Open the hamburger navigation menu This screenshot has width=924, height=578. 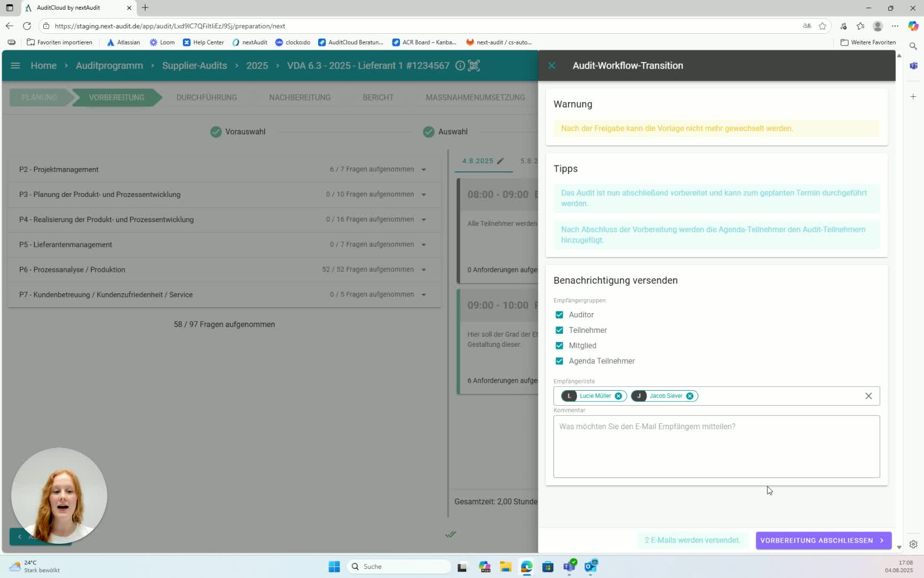16,65
